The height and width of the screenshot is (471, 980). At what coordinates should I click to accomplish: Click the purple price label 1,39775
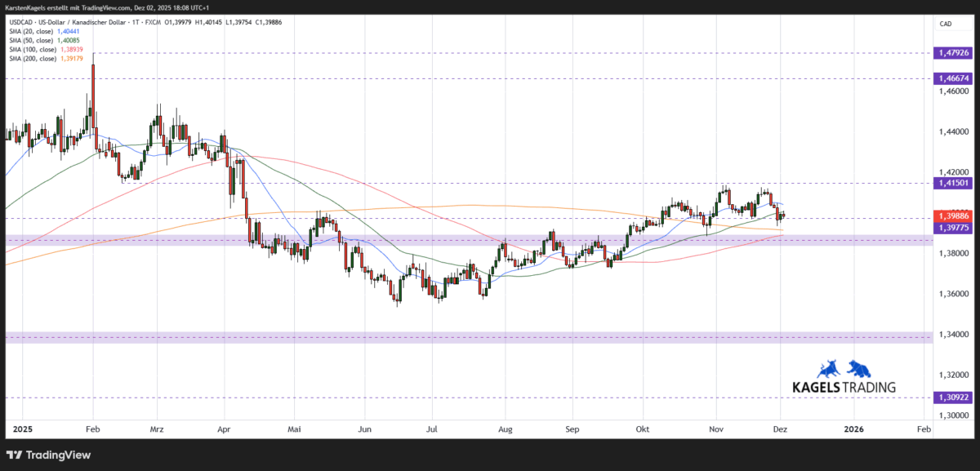954,229
